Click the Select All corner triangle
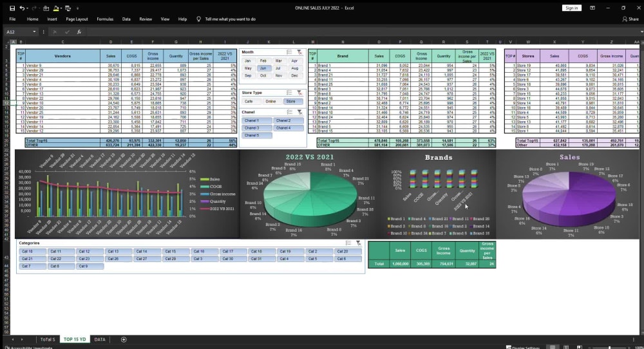This screenshot has width=644, height=349. tap(6, 42)
